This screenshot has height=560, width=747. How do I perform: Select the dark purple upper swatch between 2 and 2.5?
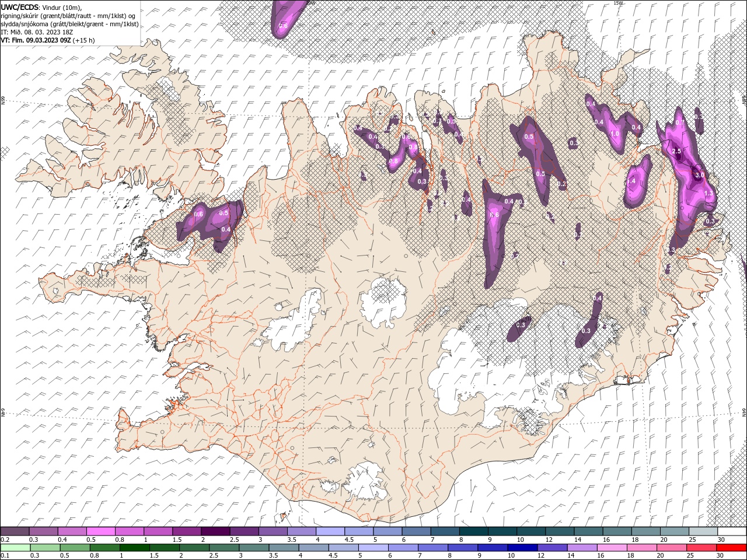point(215,531)
